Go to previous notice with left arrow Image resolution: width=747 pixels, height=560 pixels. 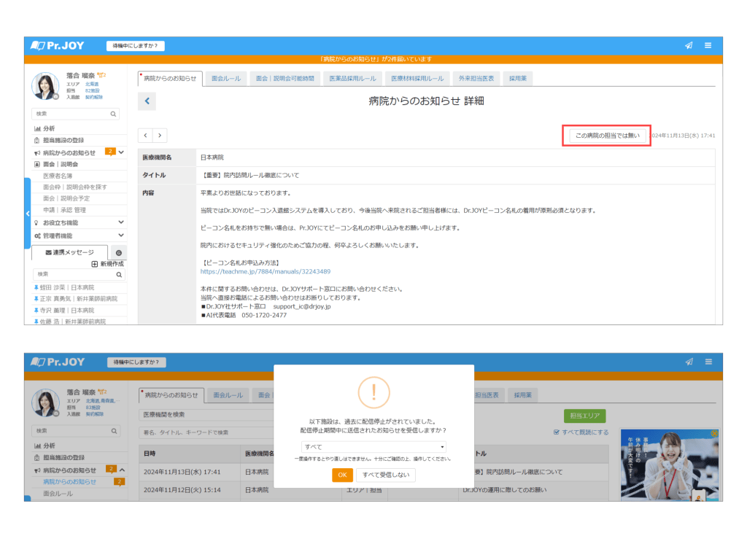145,135
